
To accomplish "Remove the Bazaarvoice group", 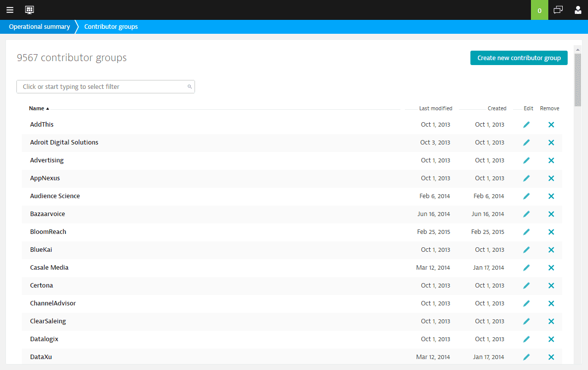I will tap(551, 214).
